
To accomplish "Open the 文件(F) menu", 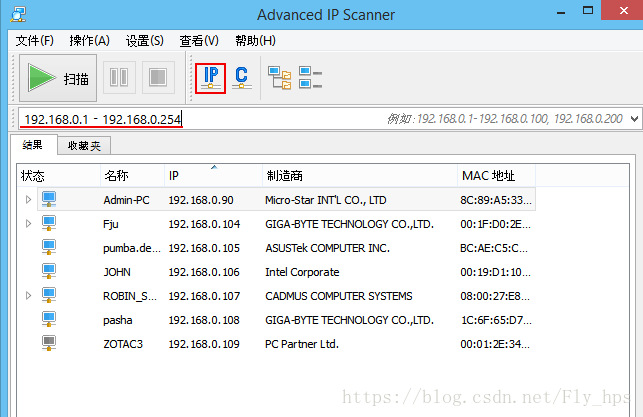I will 35,41.
